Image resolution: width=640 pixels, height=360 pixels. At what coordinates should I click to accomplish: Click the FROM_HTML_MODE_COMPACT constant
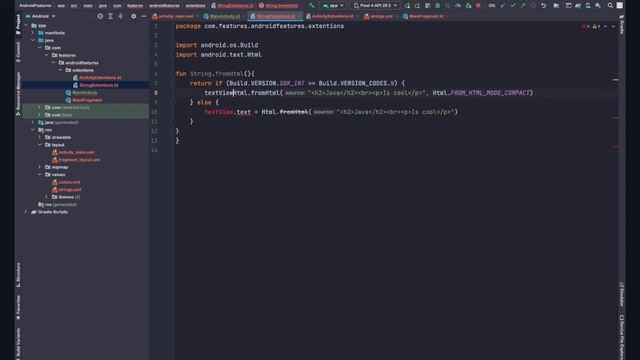click(490, 93)
